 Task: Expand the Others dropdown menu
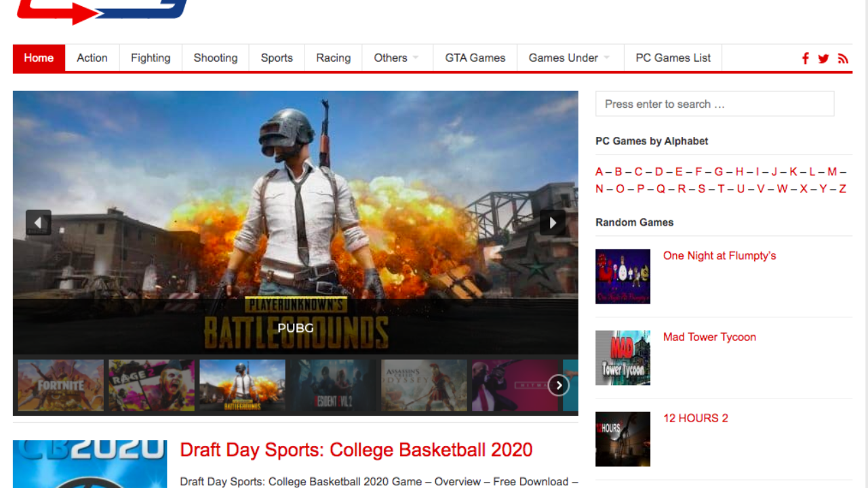click(397, 58)
